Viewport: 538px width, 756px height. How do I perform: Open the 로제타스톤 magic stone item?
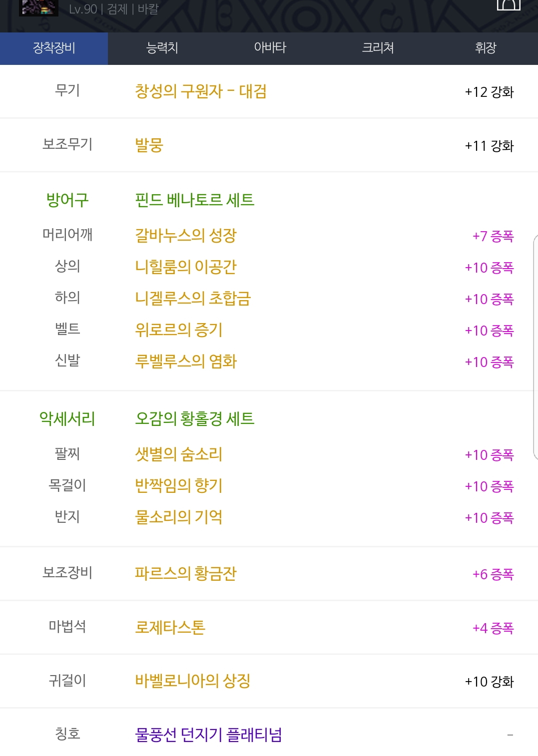[170, 627]
